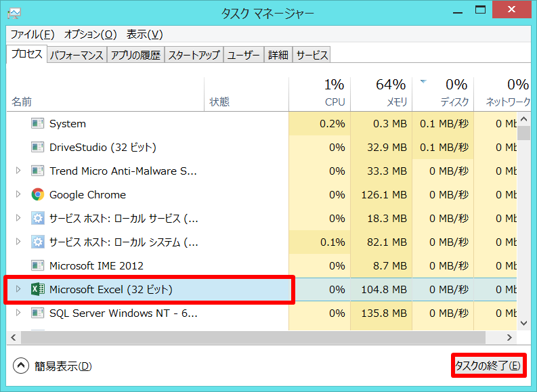537x392 pixels.
Task: Expand サービス ホスト: ローカル システム group
Action: [x=18, y=242]
